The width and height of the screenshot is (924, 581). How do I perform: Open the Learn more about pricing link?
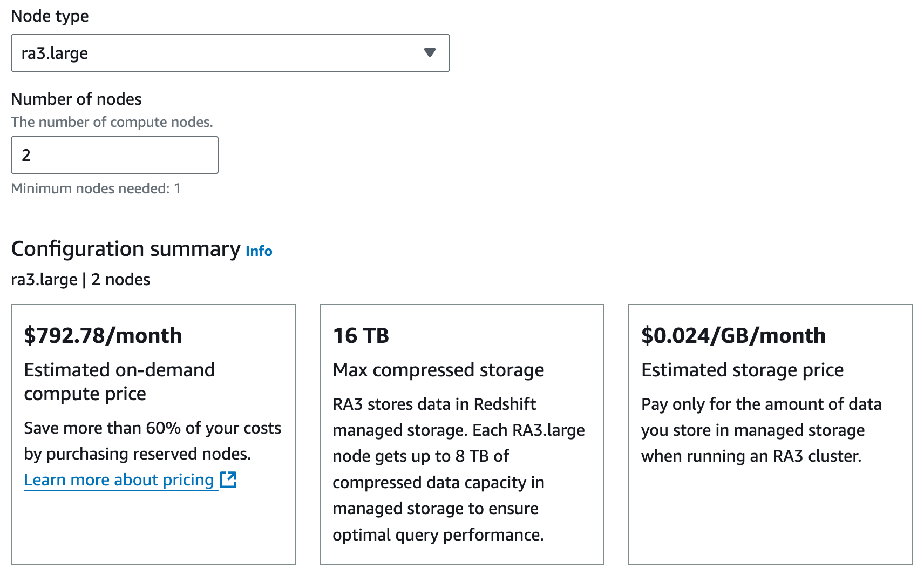pos(119,479)
